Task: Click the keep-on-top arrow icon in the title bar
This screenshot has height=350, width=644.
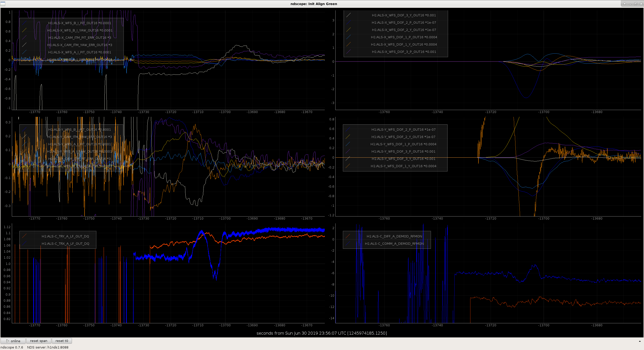Action: click(x=625, y=4)
